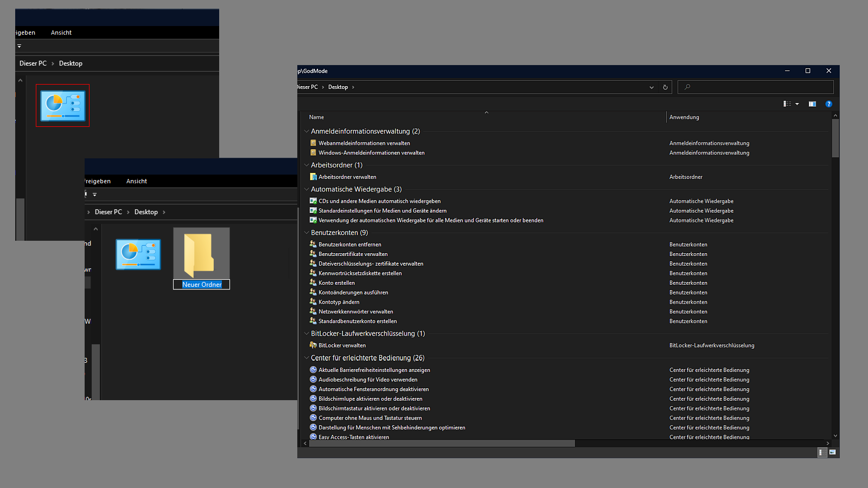Toggle the preview pane button in the toolbar
The width and height of the screenshot is (868, 488).
pyautogui.click(x=812, y=104)
